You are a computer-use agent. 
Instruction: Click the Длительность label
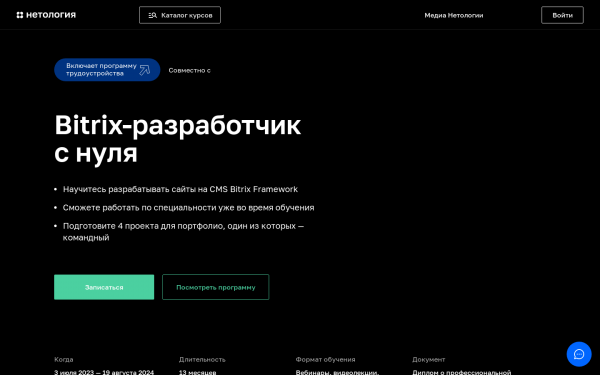pyautogui.click(x=202, y=359)
